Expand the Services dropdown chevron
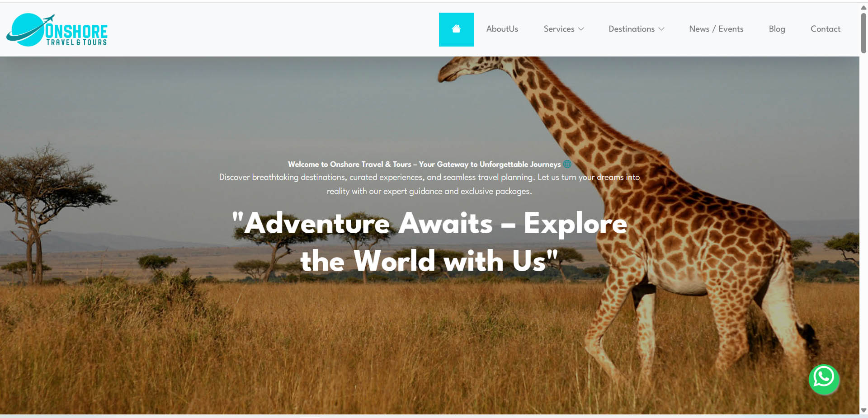This screenshot has height=418, width=868. click(x=581, y=29)
